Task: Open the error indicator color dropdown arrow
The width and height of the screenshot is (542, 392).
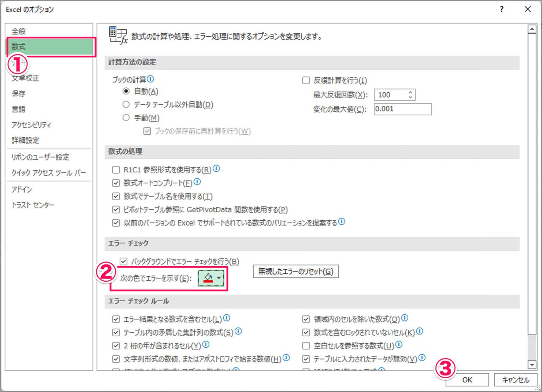Action: click(x=219, y=278)
